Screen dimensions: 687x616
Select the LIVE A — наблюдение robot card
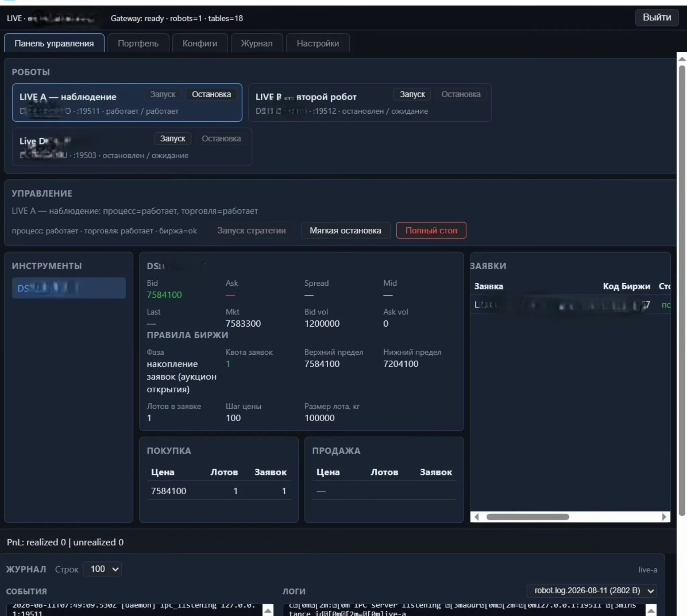pyautogui.click(x=127, y=103)
